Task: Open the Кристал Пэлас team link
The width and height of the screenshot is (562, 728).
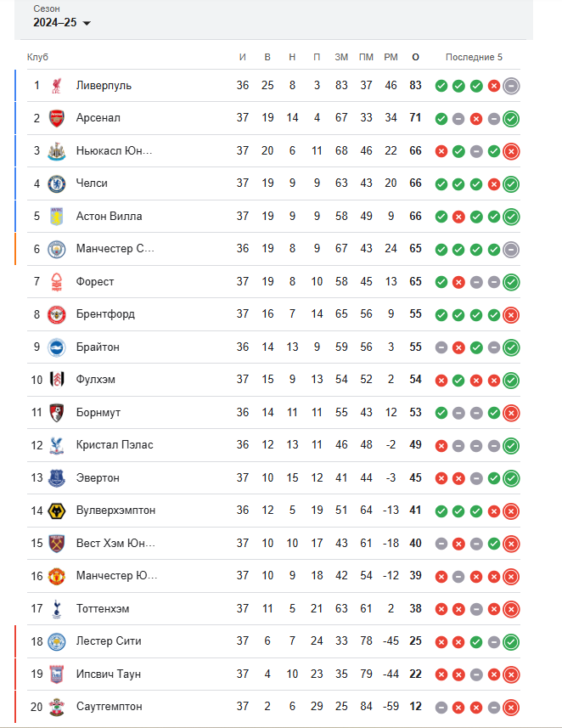Action: click(115, 445)
